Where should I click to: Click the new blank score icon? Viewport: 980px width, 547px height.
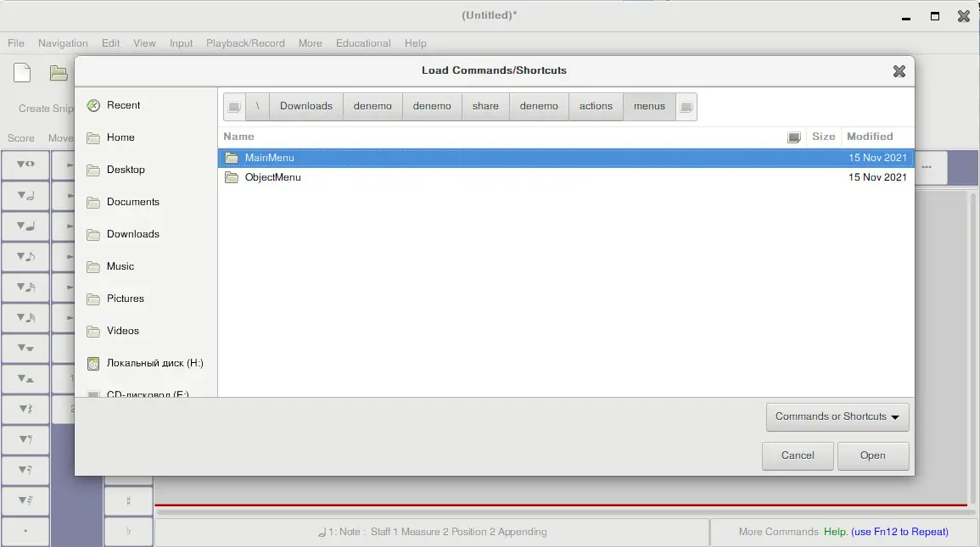click(x=22, y=73)
